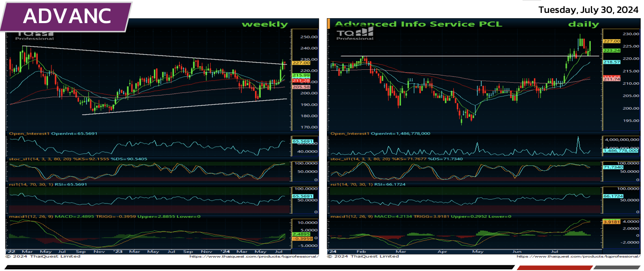Screen dimensions: 644x271
Task: Click the green "weekly" chart label
Action: click(x=264, y=24)
